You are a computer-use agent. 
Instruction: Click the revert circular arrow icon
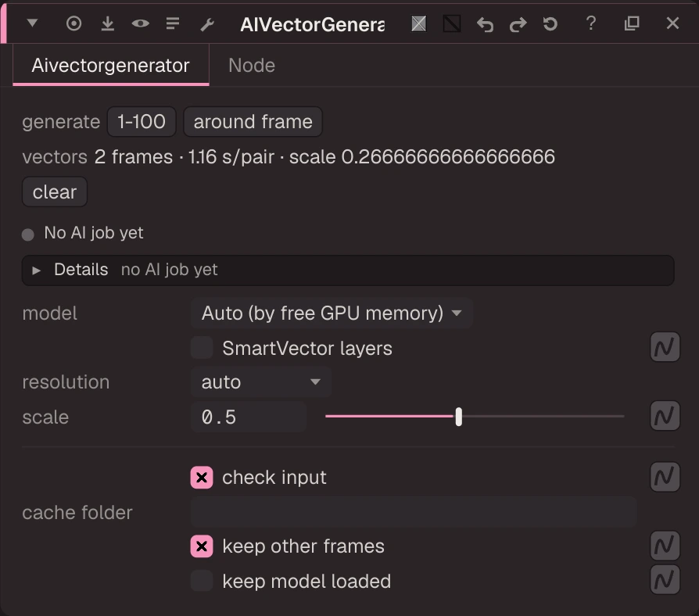[x=550, y=23]
